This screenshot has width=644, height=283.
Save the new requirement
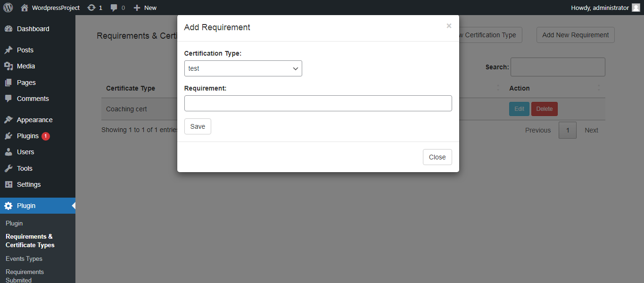click(x=198, y=126)
